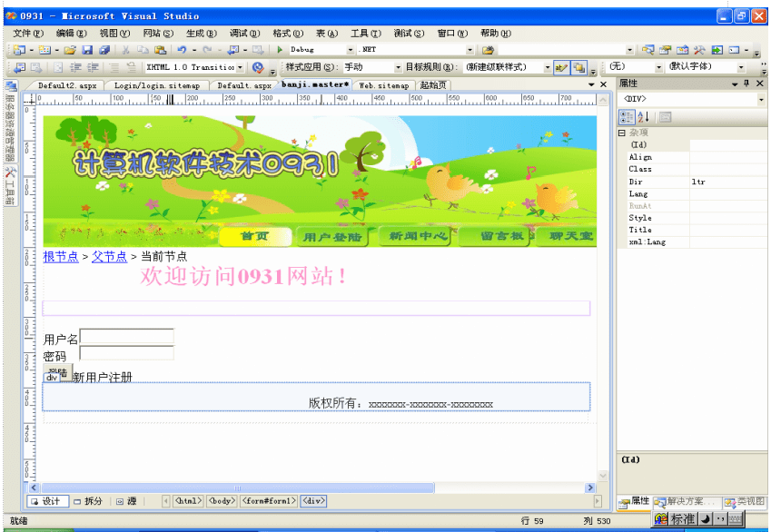Switch to the Web.sitemap tab
This screenshot has width=771, height=532.
click(383, 85)
